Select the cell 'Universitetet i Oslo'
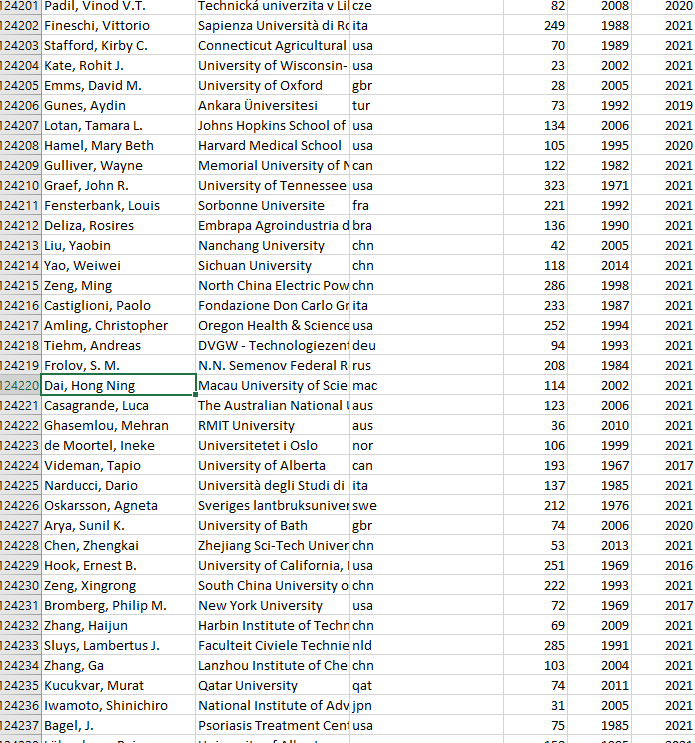 [272, 445]
